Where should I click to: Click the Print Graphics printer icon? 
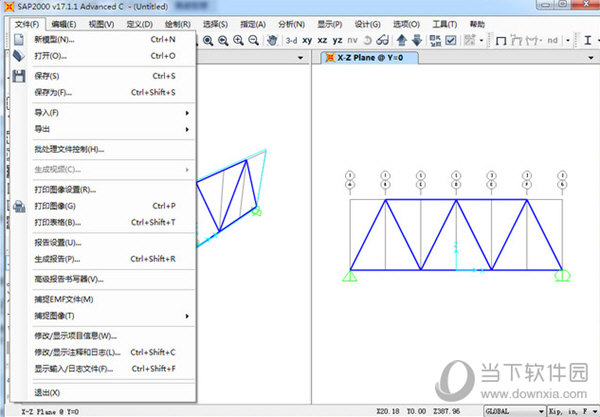coord(18,206)
